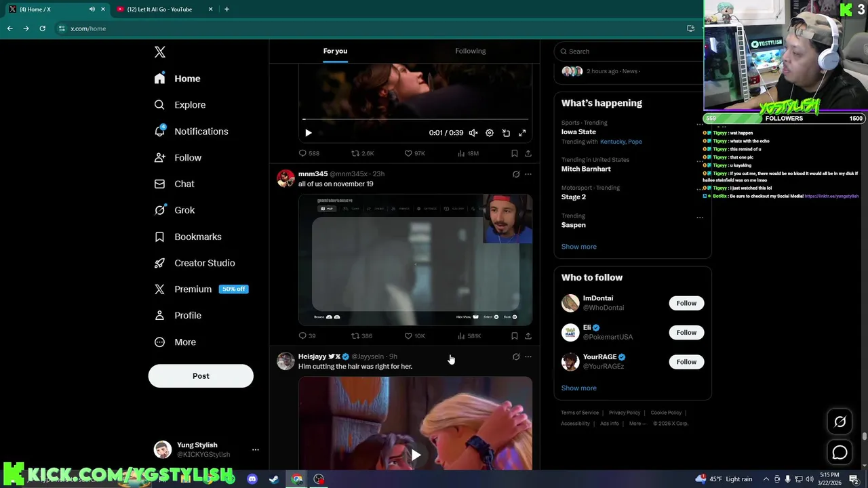Share the 18M views post

528,153
